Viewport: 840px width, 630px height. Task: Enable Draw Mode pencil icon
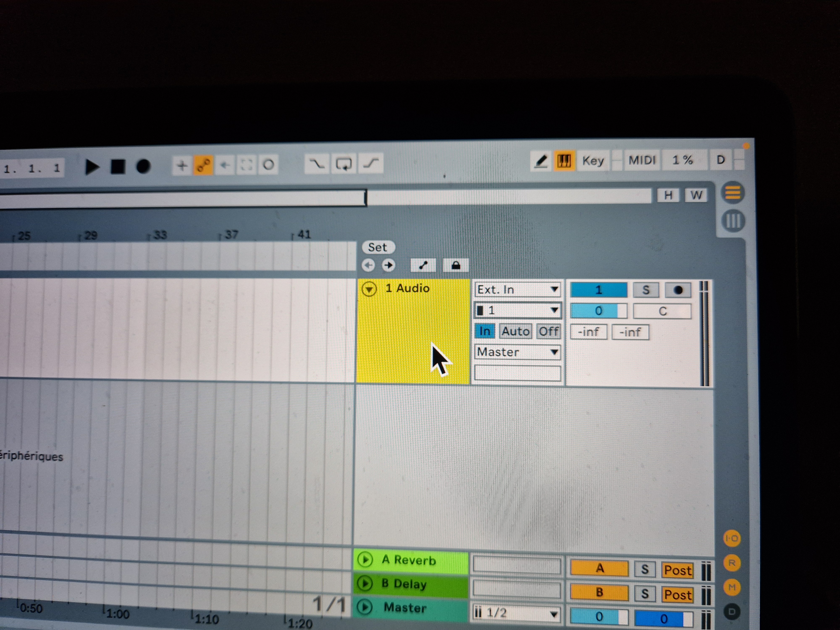pos(541,161)
